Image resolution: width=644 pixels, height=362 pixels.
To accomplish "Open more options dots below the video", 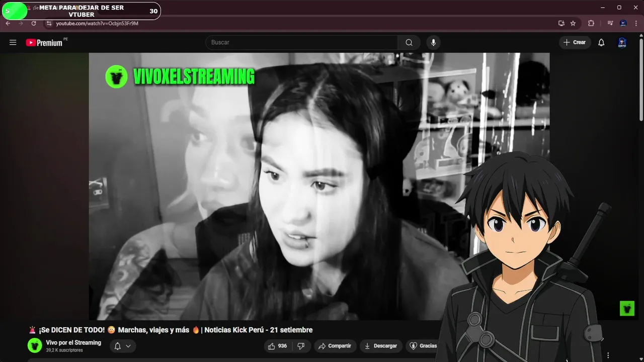I will 608,355.
